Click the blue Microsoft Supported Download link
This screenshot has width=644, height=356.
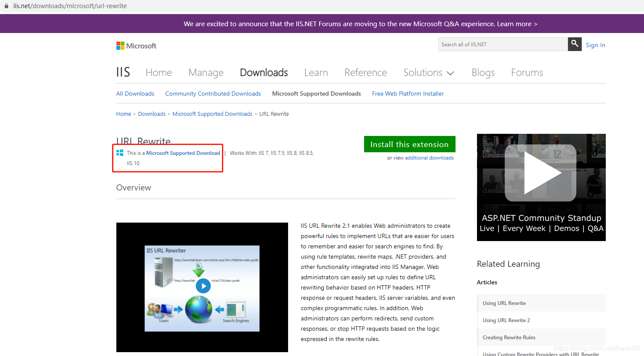(183, 153)
